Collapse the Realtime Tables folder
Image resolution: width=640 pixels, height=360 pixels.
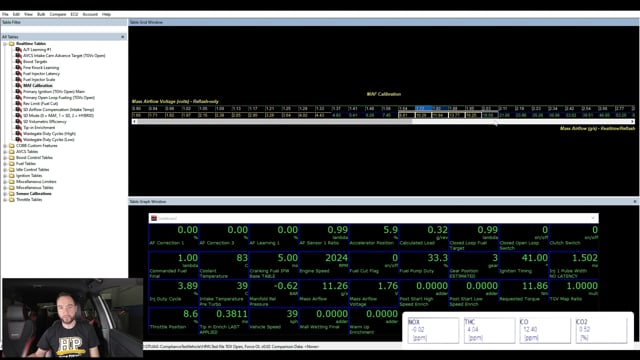pos(5,44)
